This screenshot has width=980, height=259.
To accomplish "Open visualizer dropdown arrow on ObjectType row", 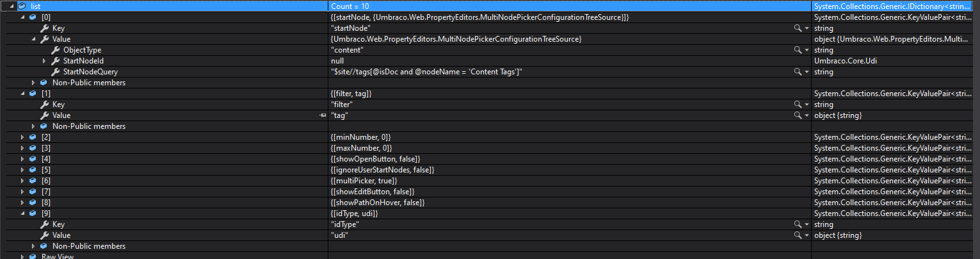I will [x=807, y=51].
